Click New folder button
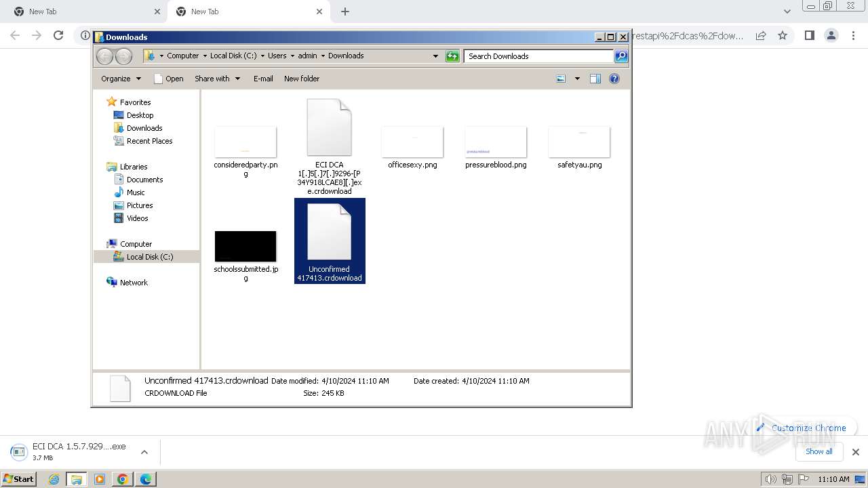868x488 pixels. tap(302, 79)
